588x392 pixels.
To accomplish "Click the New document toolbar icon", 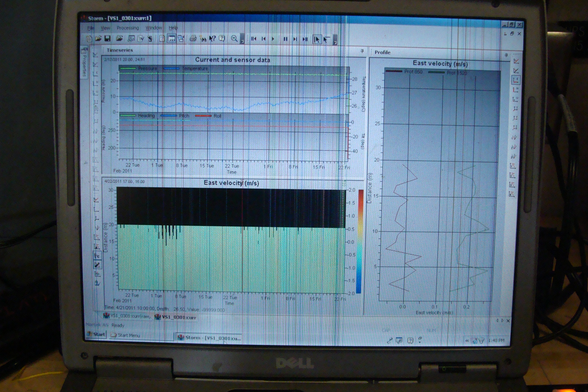I will [89, 39].
